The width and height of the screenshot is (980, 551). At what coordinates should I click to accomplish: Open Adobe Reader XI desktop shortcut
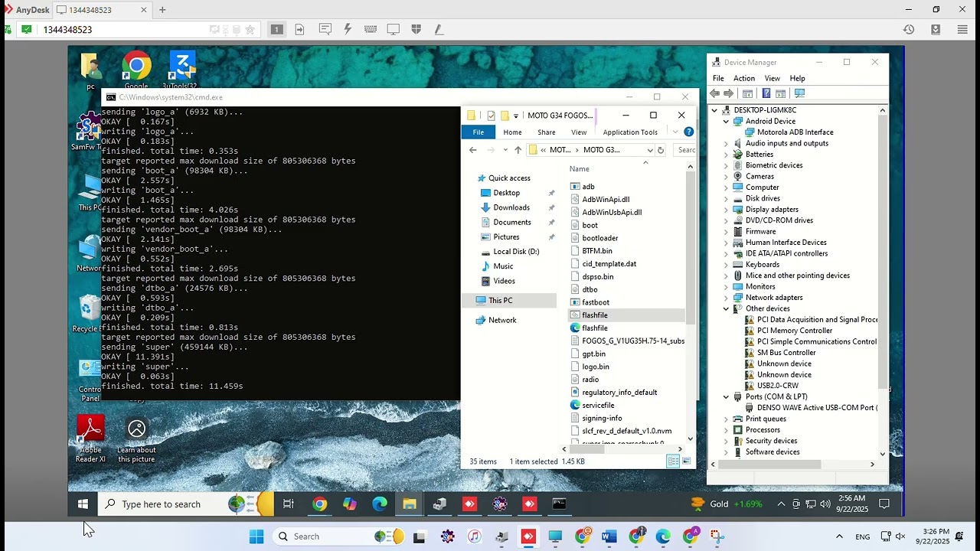(90, 439)
